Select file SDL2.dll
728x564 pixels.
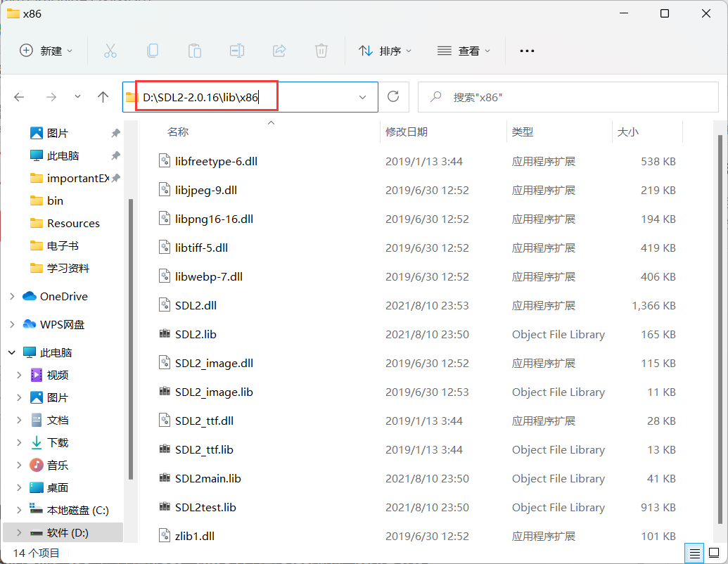click(x=196, y=305)
